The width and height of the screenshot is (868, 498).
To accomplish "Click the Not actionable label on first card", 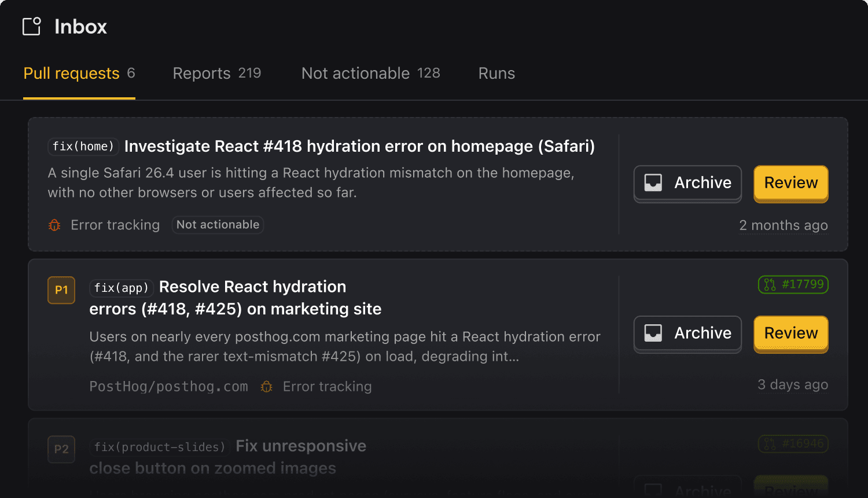I will [218, 225].
